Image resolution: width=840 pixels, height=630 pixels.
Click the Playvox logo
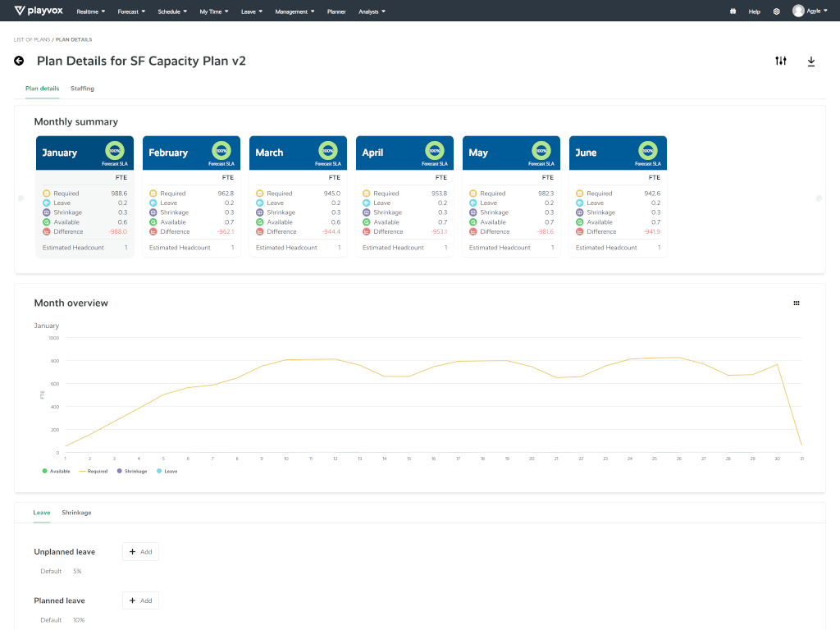point(40,11)
